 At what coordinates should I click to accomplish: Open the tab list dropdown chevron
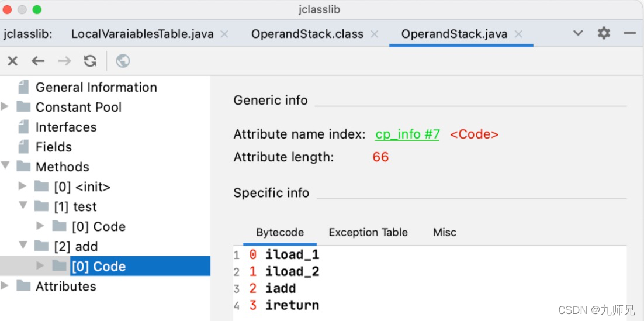(x=578, y=33)
